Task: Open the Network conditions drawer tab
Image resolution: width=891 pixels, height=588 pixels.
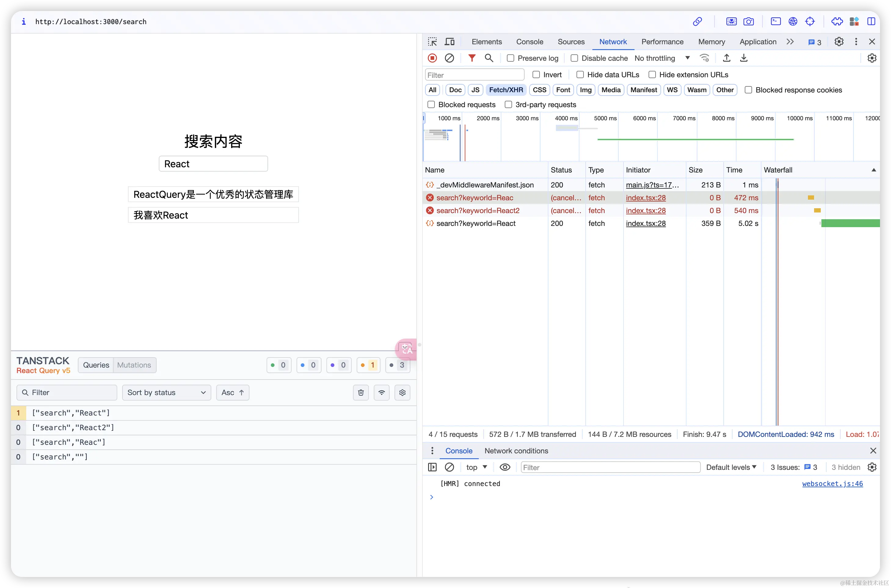Action: tap(516, 451)
